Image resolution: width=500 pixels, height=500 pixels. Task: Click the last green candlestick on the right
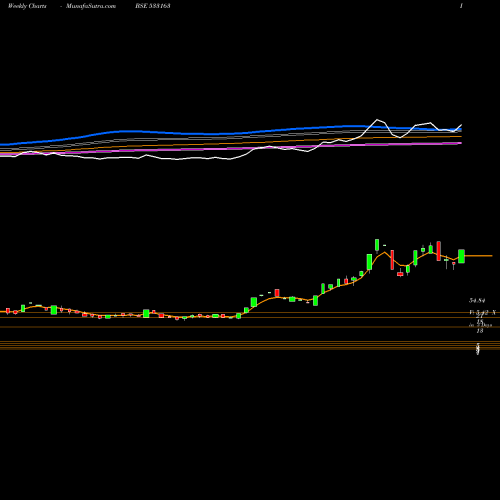[461, 256]
